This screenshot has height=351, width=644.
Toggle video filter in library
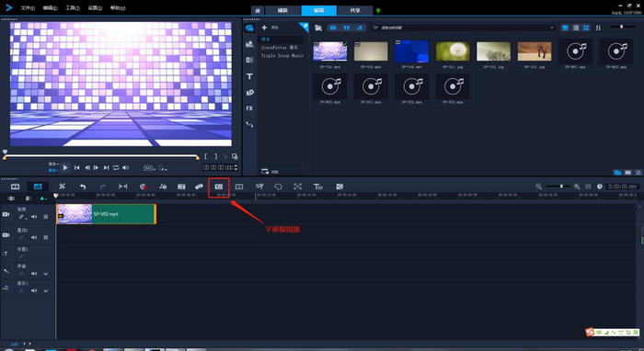[333, 28]
